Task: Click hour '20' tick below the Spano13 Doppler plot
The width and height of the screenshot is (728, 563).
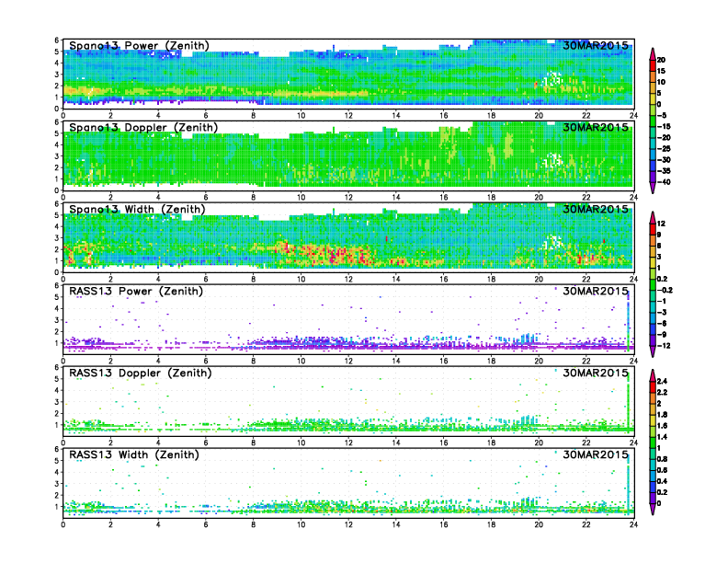Action: (x=539, y=198)
